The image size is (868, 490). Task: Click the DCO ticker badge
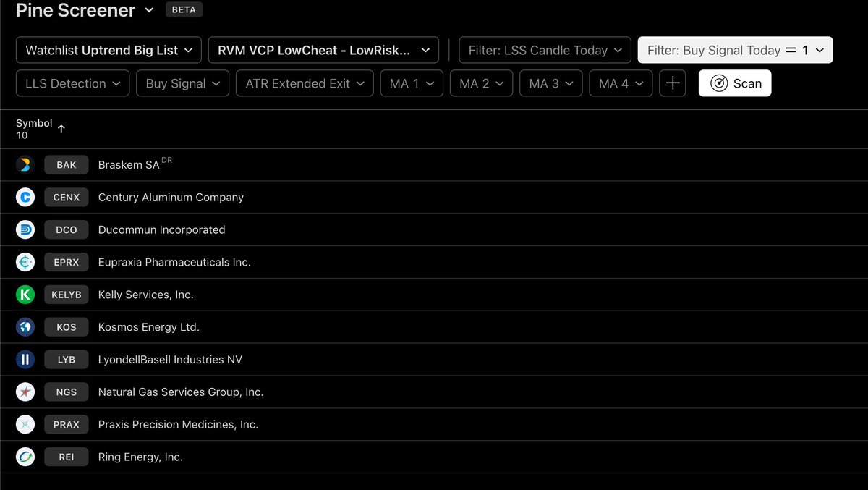coord(67,229)
